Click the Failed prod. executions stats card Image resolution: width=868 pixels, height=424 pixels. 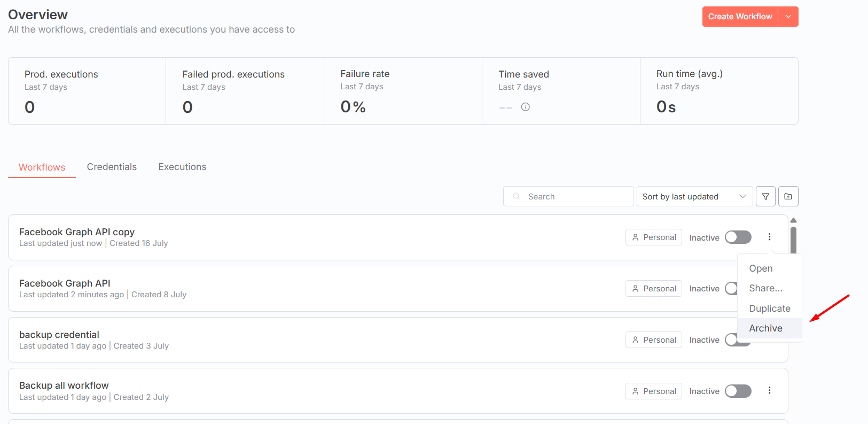pyautogui.click(x=245, y=91)
